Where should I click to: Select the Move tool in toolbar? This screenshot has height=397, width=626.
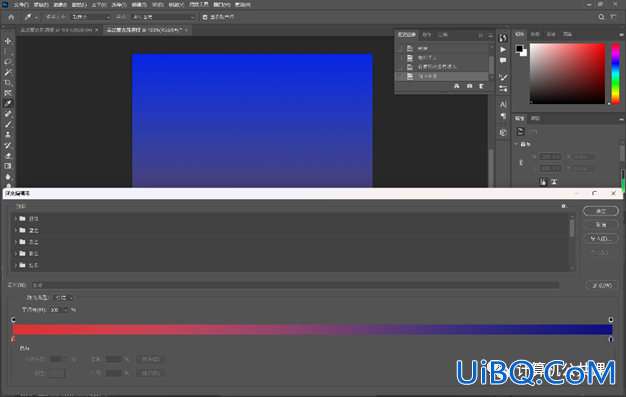pos(8,41)
